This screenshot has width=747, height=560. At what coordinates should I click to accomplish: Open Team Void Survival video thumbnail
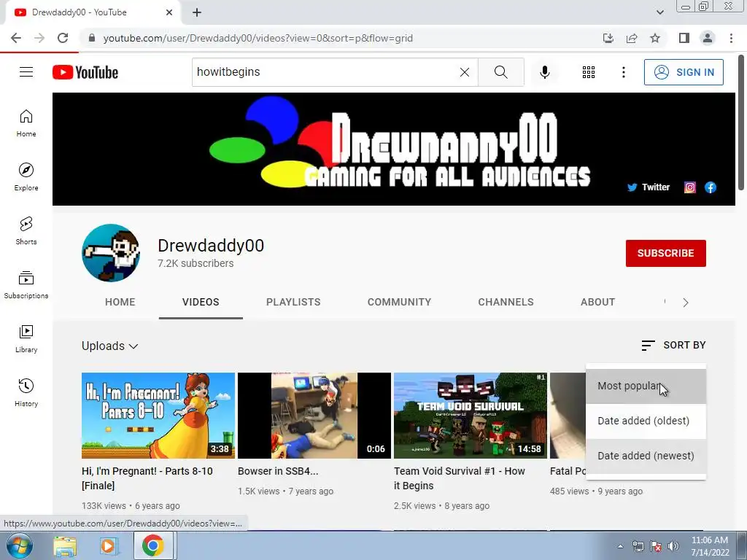[x=471, y=415]
